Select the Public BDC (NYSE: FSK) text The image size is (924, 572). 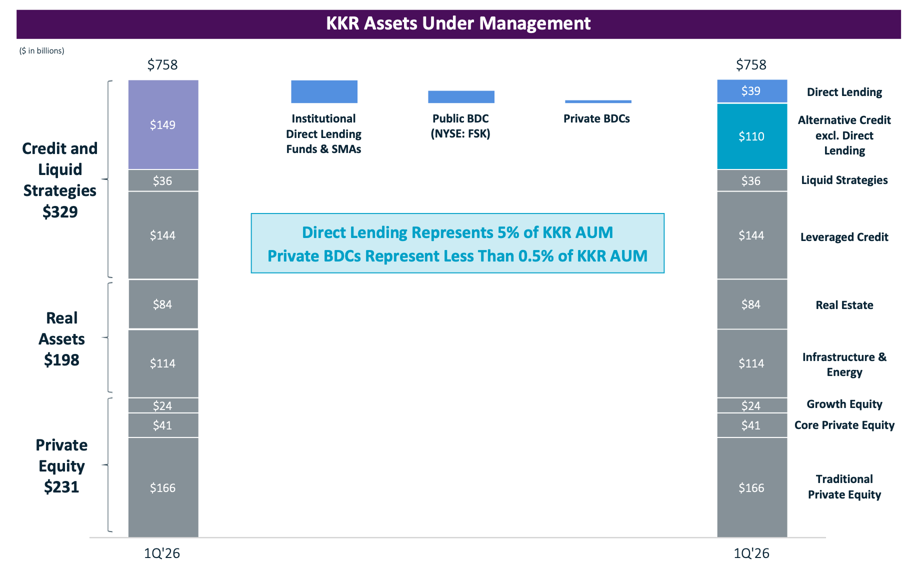460,126
